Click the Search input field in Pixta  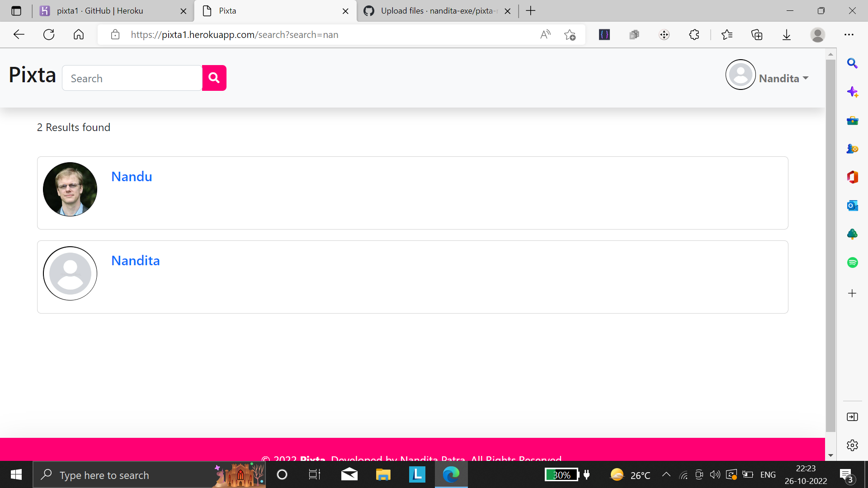132,78
